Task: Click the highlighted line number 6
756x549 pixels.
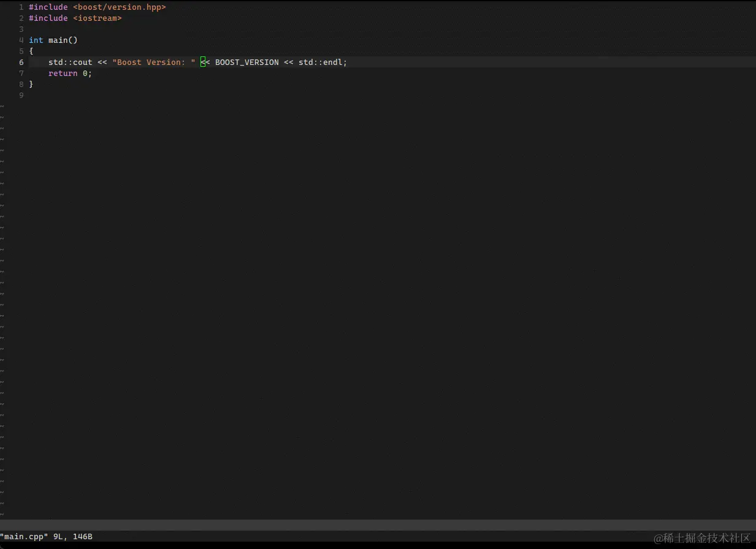Action: pos(21,62)
